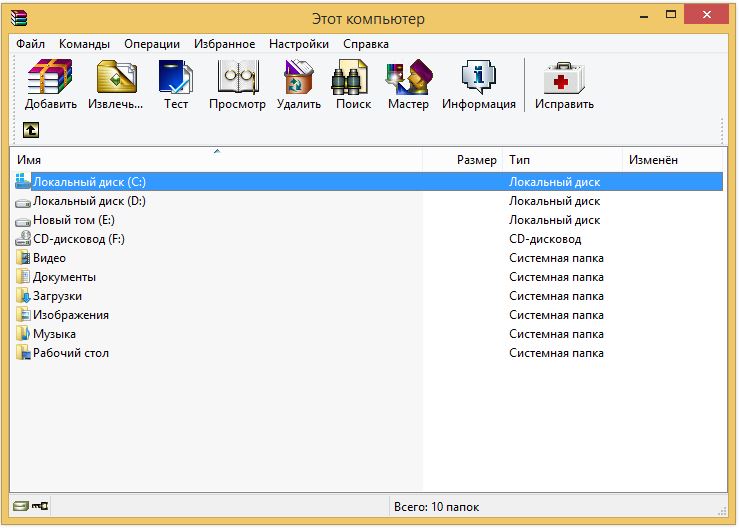The width and height of the screenshot is (739, 528).
Task: Sort list by Тип column header
Action: [563, 160]
